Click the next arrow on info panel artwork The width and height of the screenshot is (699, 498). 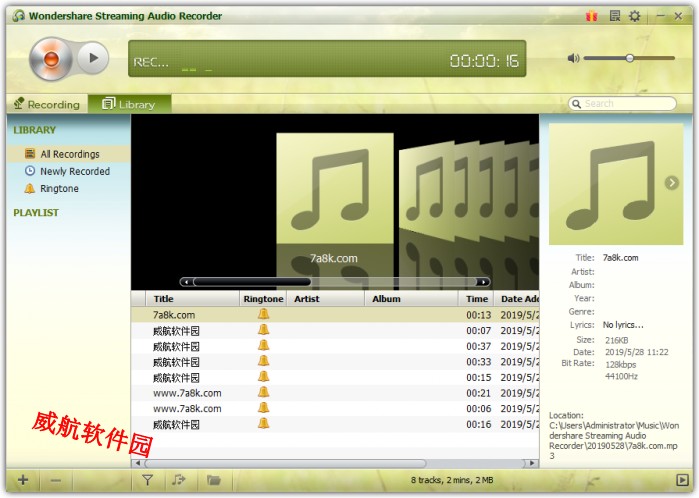(671, 183)
